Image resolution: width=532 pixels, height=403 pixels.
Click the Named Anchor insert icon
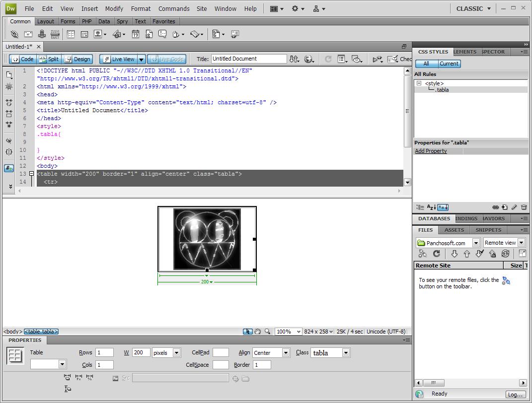point(42,34)
